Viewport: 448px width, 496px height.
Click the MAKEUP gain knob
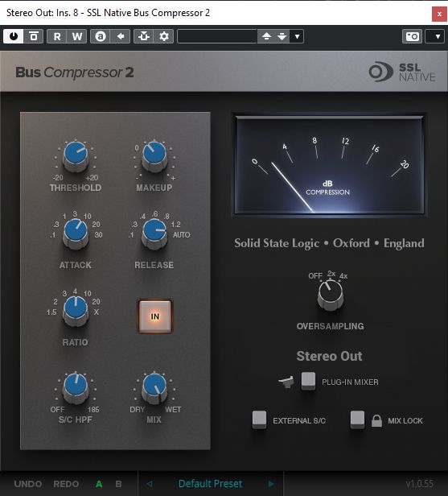(154, 156)
